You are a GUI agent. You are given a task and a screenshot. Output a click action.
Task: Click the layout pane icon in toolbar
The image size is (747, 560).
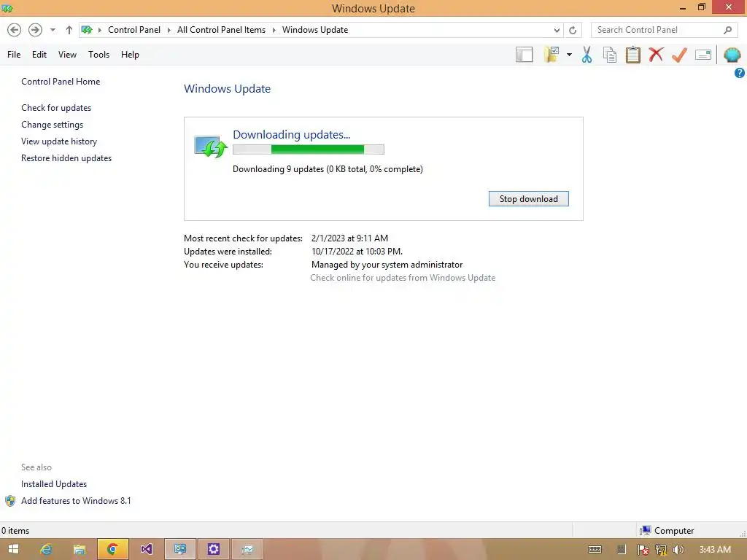[524, 55]
